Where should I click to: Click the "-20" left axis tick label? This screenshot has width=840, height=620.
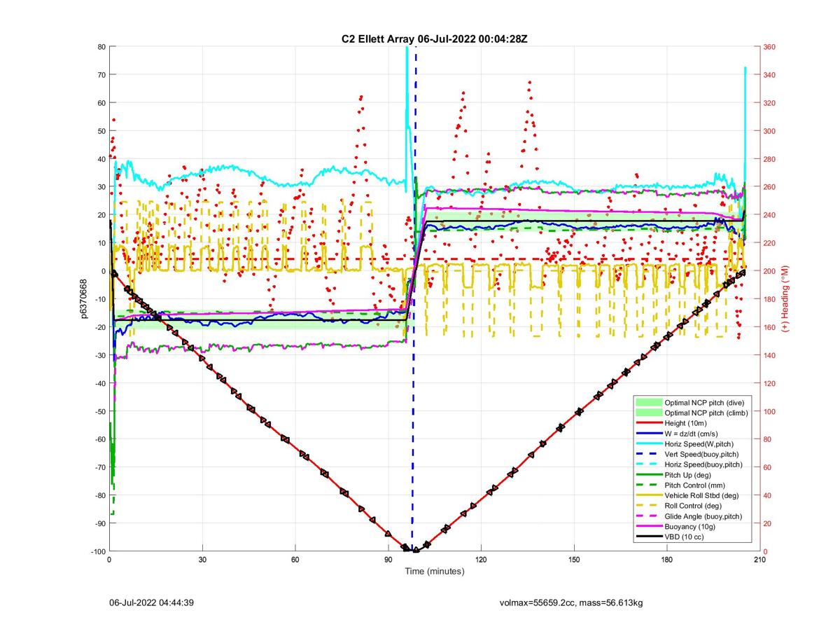click(x=99, y=327)
